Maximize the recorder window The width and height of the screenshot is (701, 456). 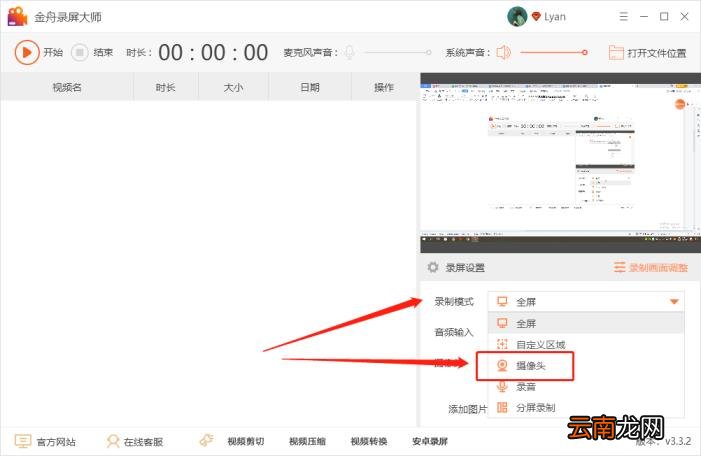[x=664, y=17]
